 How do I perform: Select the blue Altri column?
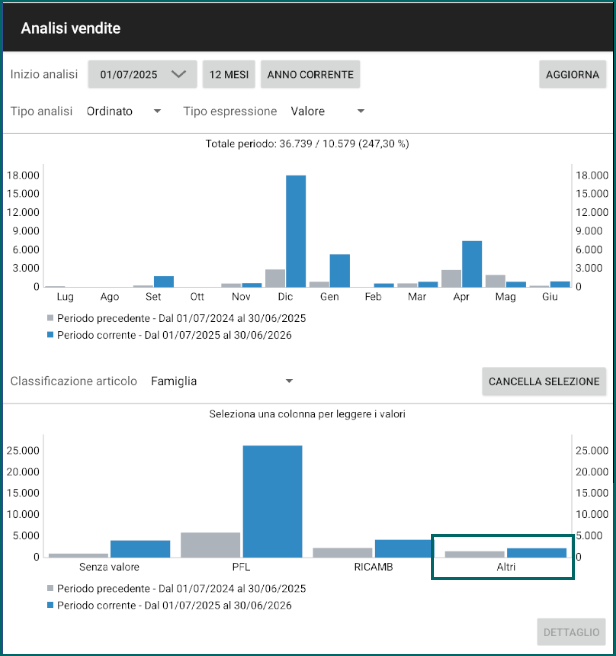pyautogui.click(x=536, y=553)
